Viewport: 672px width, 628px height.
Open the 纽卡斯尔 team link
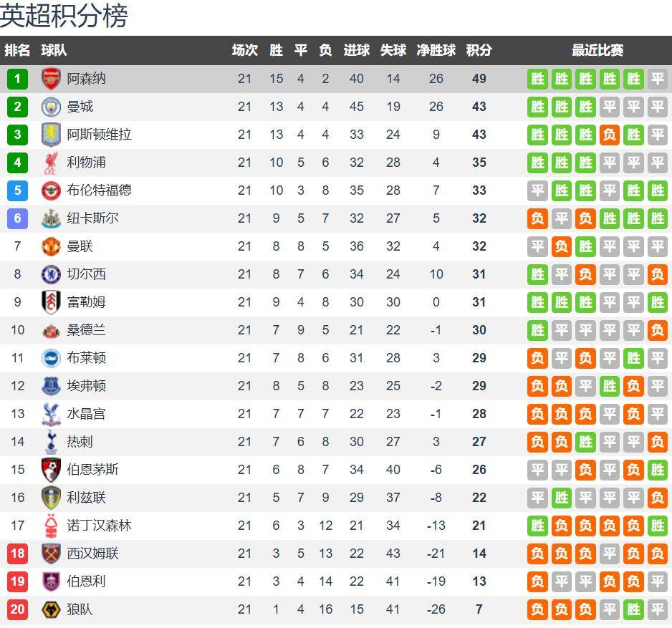click(x=92, y=218)
